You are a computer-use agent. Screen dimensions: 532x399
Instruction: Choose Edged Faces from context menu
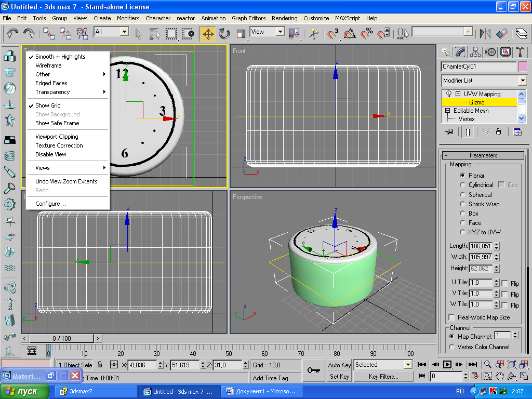tap(51, 83)
